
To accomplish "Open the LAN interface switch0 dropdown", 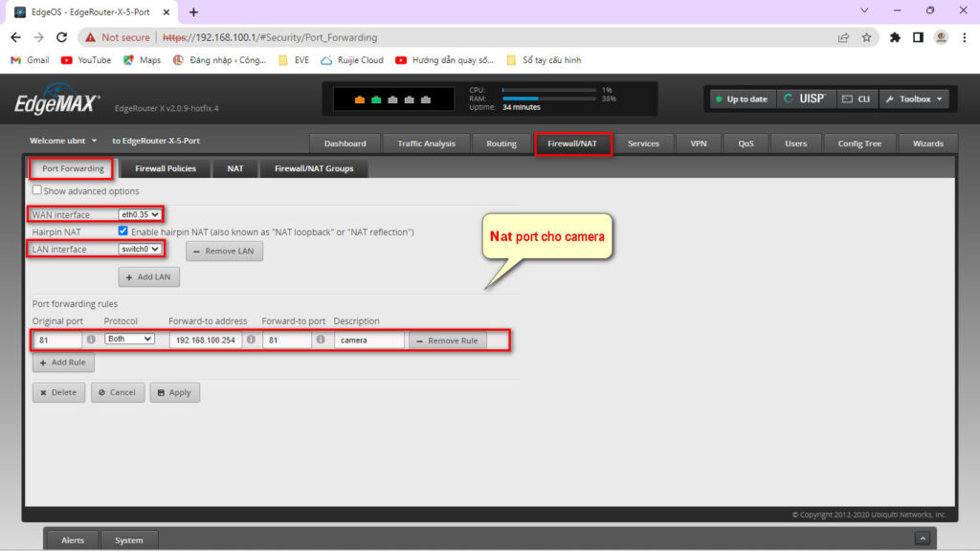I will point(140,250).
